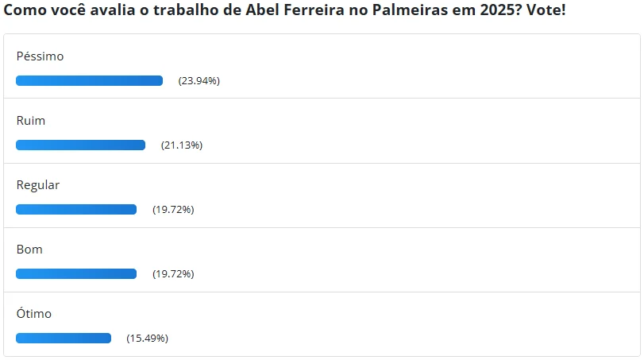The width and height of the screenshot is (644, 360).
Task: Click the 23.94% percentage for Péssimo
Action: click(199, 81)
